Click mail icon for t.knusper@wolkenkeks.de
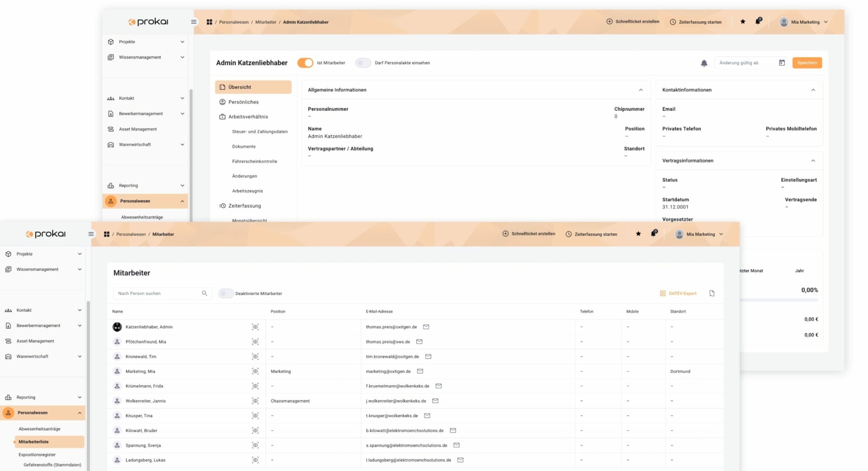868x471 pixels. coord(427,416)
